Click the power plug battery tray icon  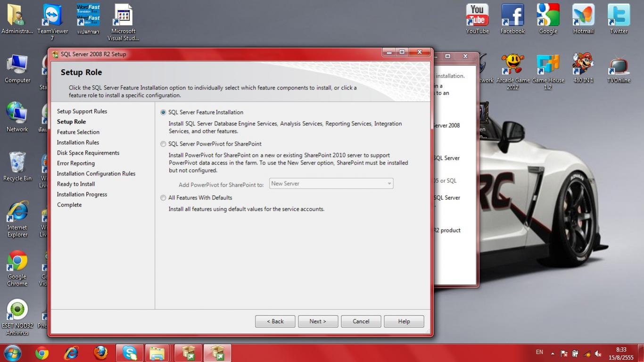[575, 353]
